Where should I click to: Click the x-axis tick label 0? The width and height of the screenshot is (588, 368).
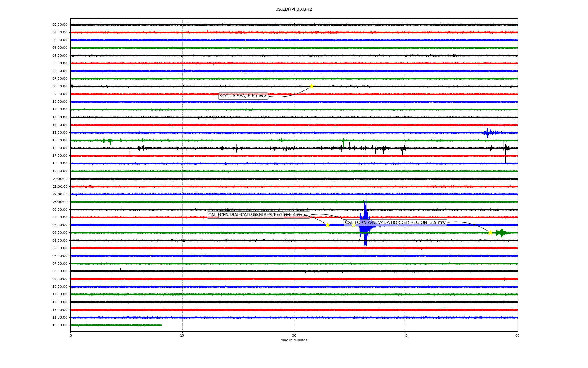[71, 335]
